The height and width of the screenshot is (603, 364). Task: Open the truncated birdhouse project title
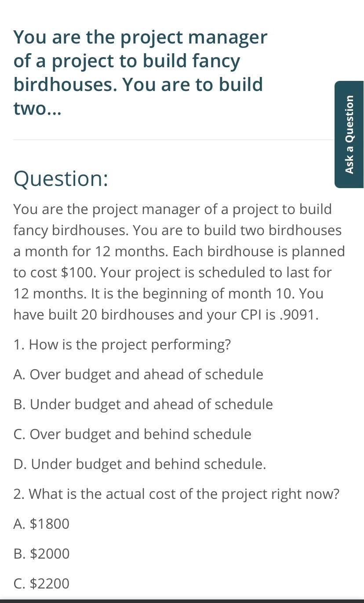coord(139,72)
